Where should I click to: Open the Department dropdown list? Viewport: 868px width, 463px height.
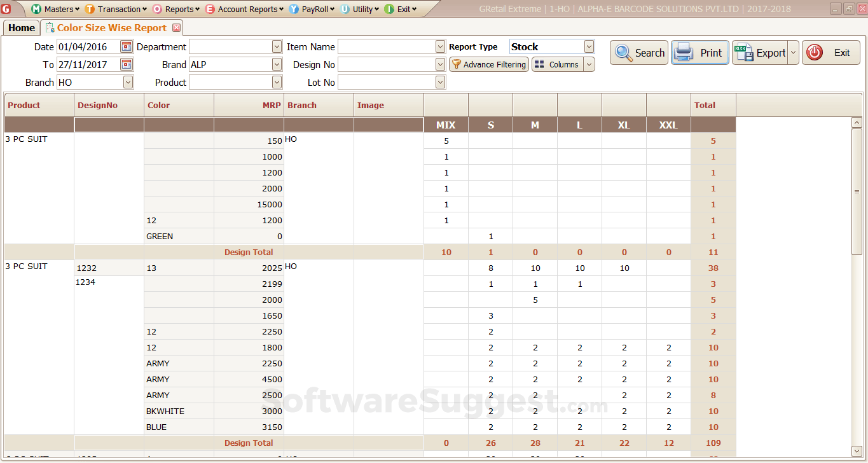click(x=277, y=46)
